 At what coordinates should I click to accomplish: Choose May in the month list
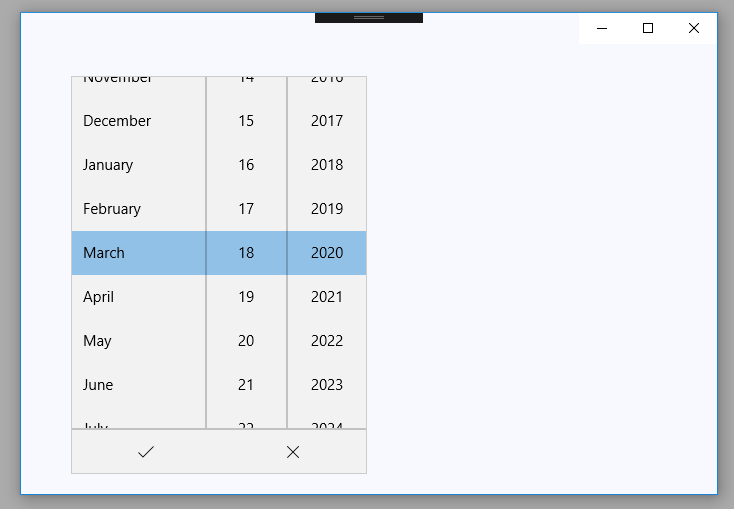(x=139, y=341)
